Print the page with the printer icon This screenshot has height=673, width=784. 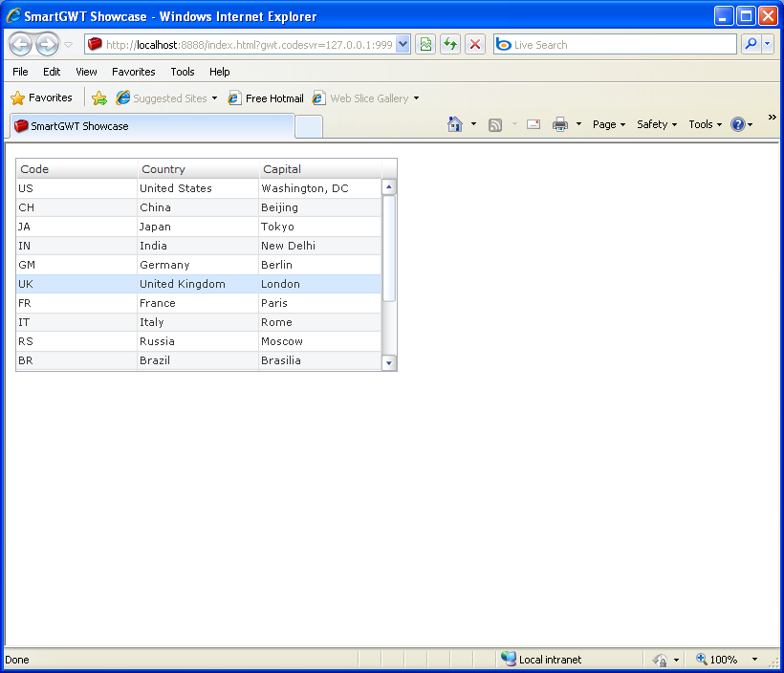(x=560, y=124)
